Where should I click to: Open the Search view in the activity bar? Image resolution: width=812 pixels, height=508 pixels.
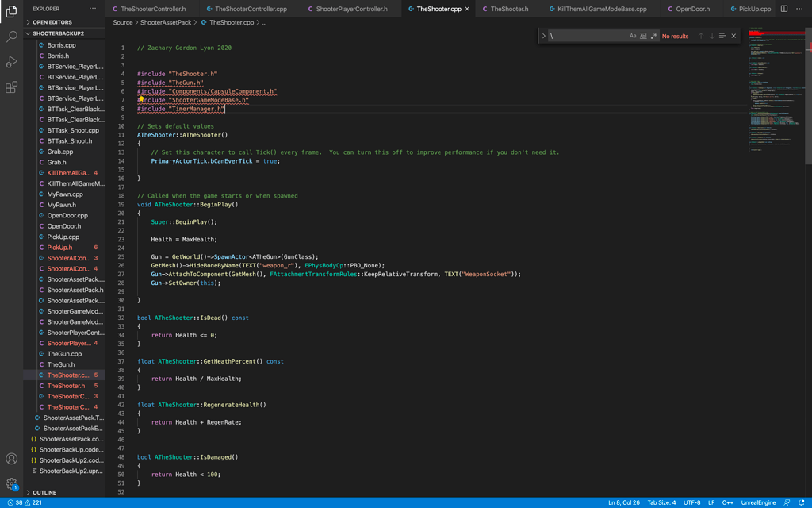tap(11, 36)
